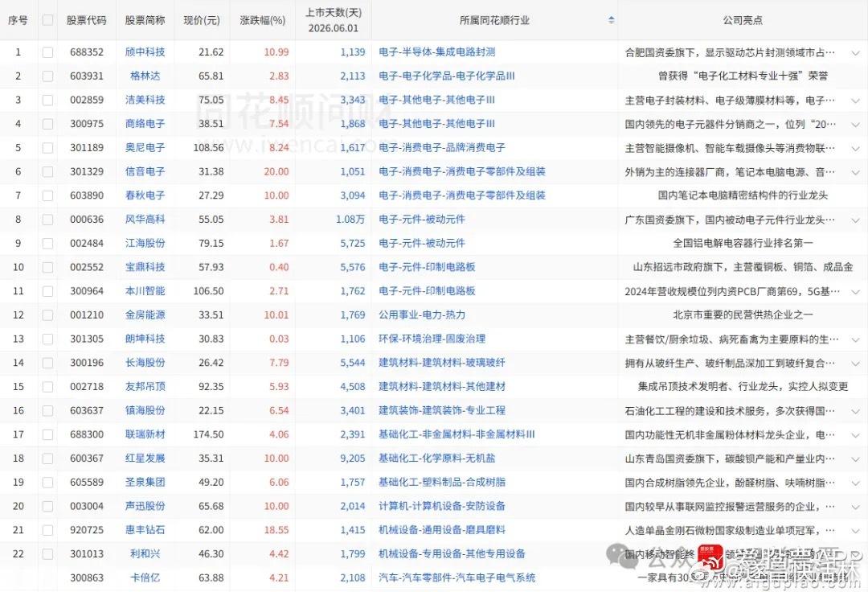Select checkbox for 金房能源 row
Screen dimensions: 868x592
tap(47, 315)
